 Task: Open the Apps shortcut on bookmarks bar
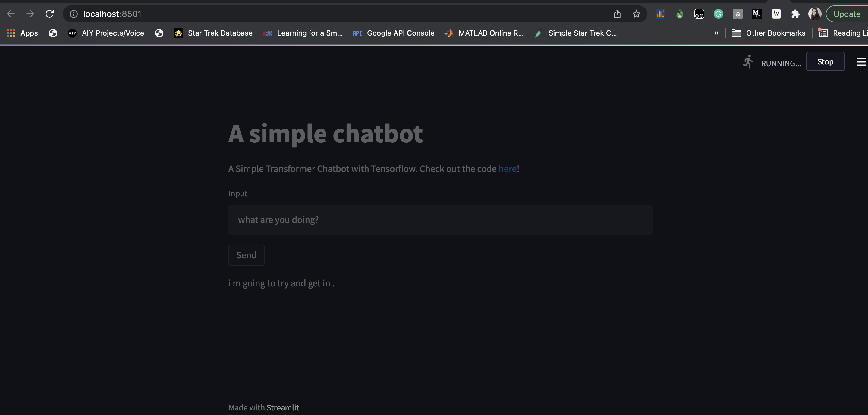click(x=22, y=33)
